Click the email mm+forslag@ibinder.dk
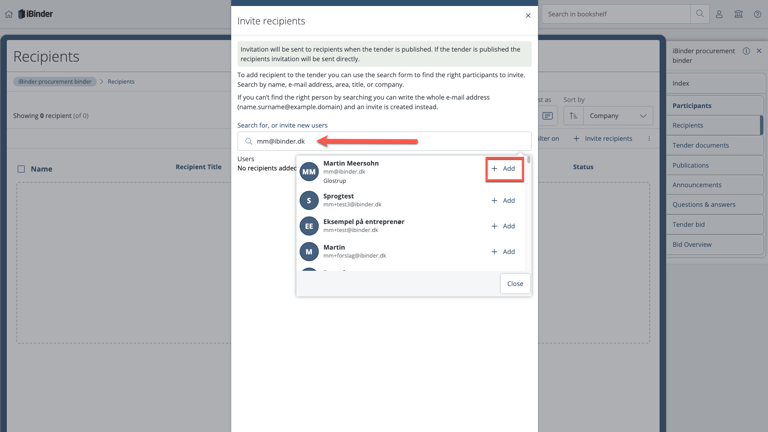768x432 pixels. [355, 256]
